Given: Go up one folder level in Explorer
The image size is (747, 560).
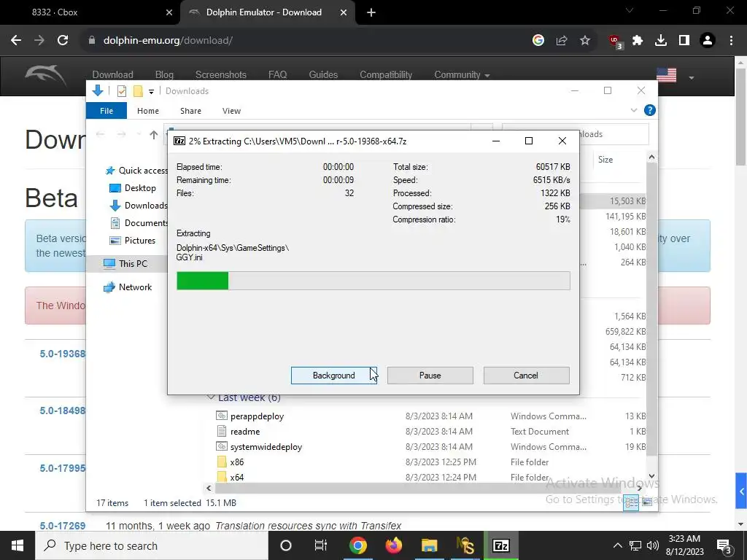Looking at the screenshot, I should (x=153, y=135).
